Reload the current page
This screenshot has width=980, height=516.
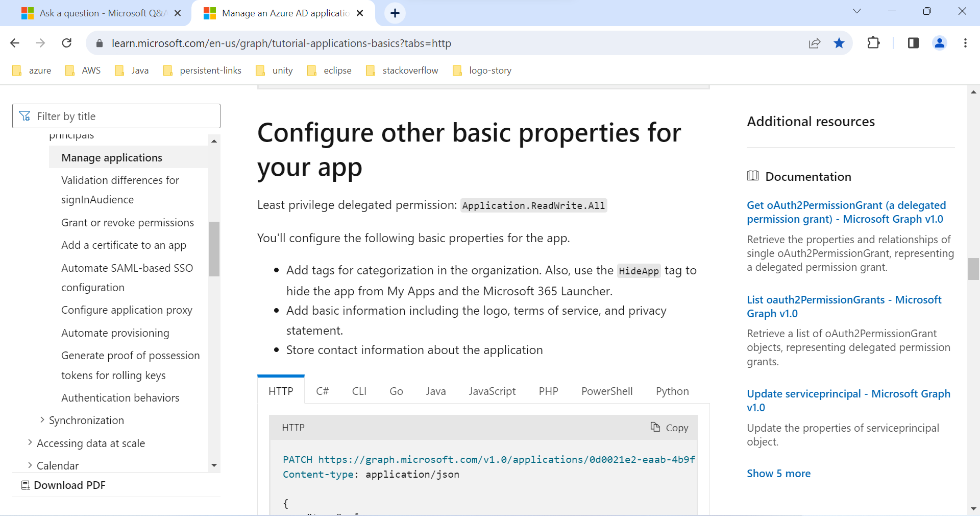pyautogui.click(x=67, y=43)
